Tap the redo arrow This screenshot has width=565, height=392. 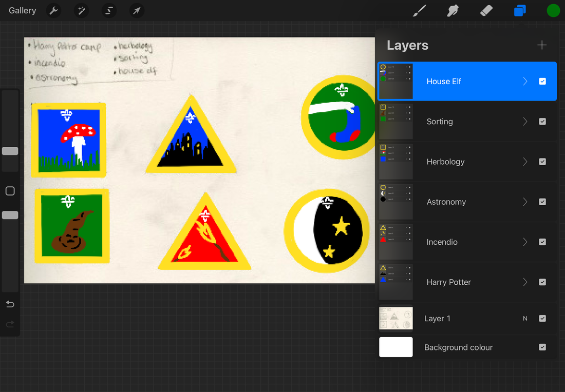(x=10, y=324)
